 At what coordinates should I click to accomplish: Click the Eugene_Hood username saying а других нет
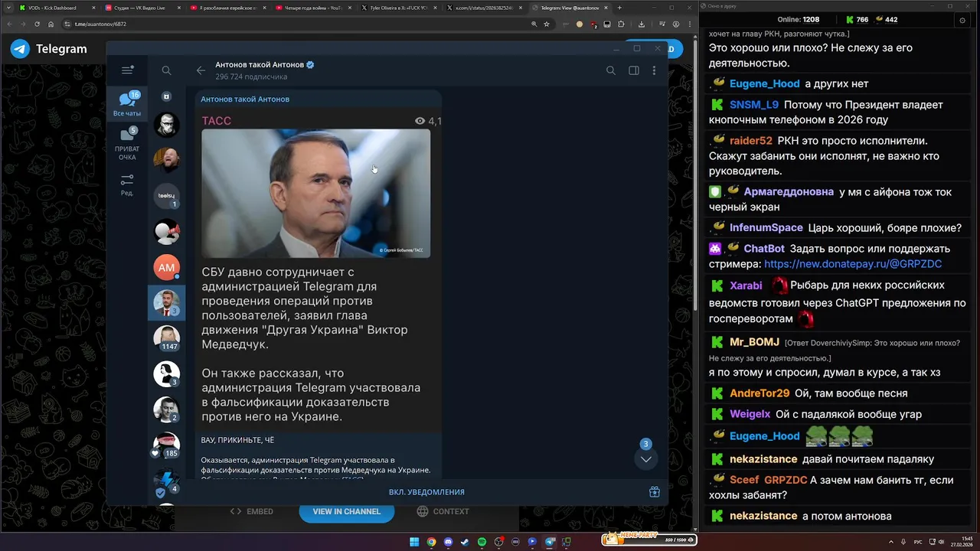pos(764,83)
